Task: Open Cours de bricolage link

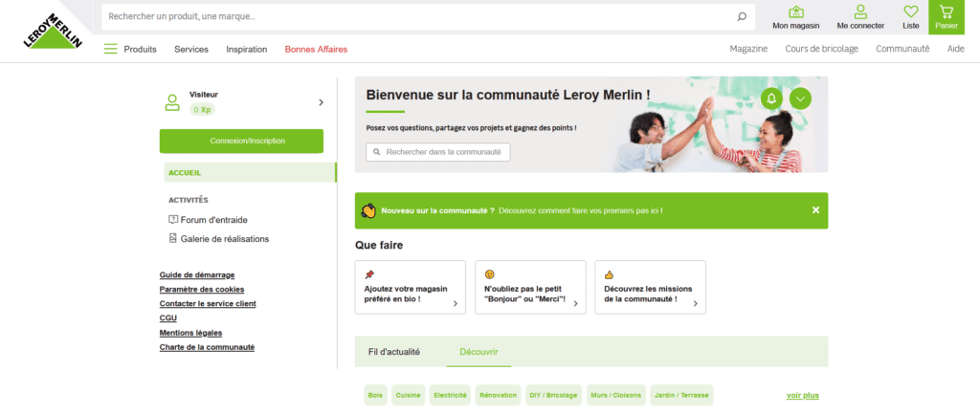Action: (x=822, y=50)
